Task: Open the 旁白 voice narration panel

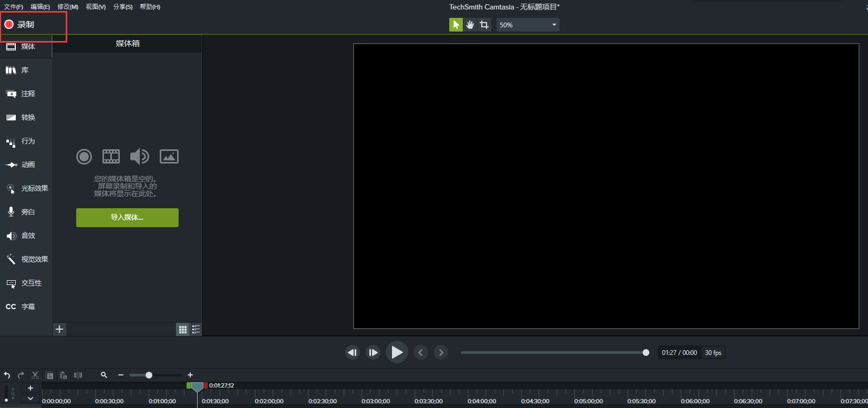Action: pyautogui.click(x=26, y=212)
